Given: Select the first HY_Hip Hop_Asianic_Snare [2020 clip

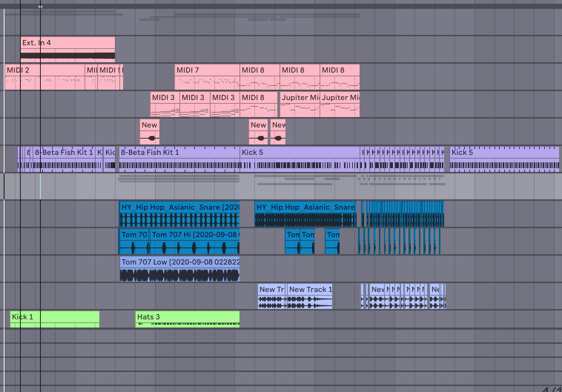Looking at the screenshot, I should [x=179, y=214].
